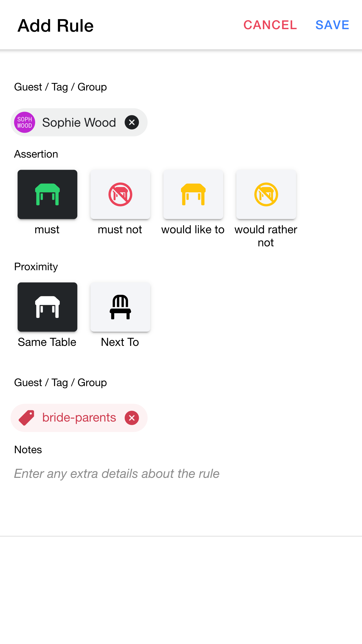Click the Sophie Wood guest chip name

[x=79, y=122]
